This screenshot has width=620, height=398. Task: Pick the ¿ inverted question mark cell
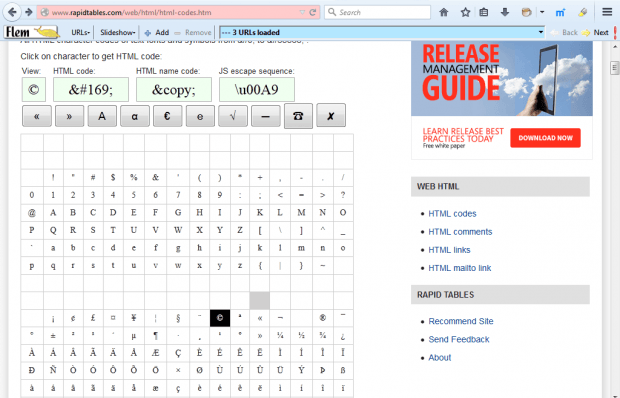pos(343,336)
